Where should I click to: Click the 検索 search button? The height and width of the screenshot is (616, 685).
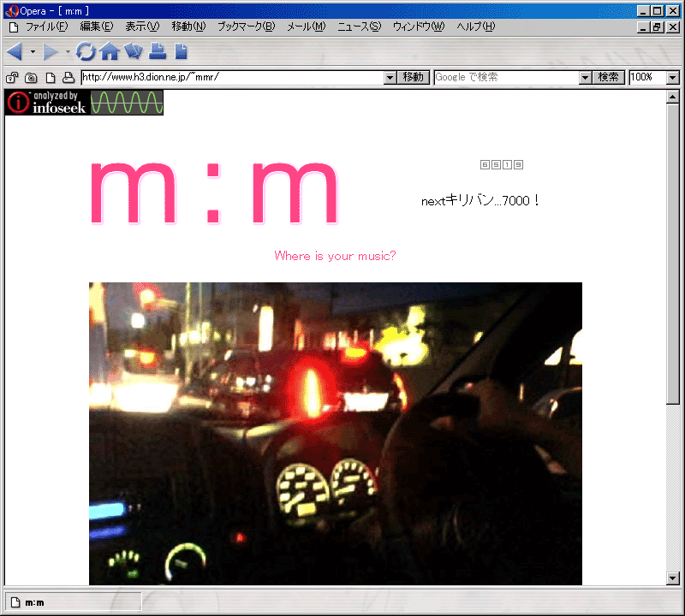pyautogui.click(x=609, y=77)
